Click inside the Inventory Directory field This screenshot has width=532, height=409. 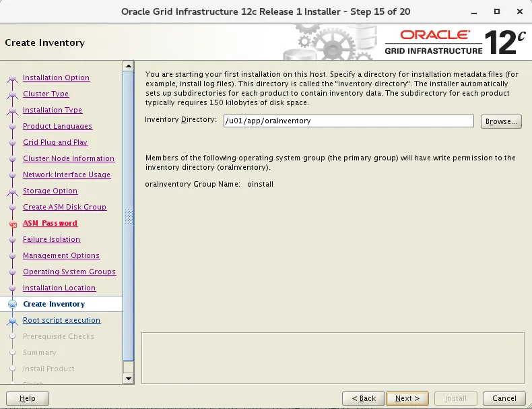tap(348, 121)
